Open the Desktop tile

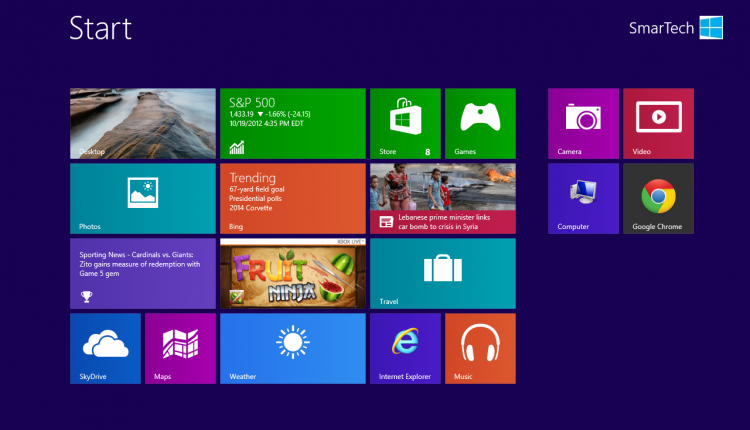pyautogui.click(x=143, y=123)
